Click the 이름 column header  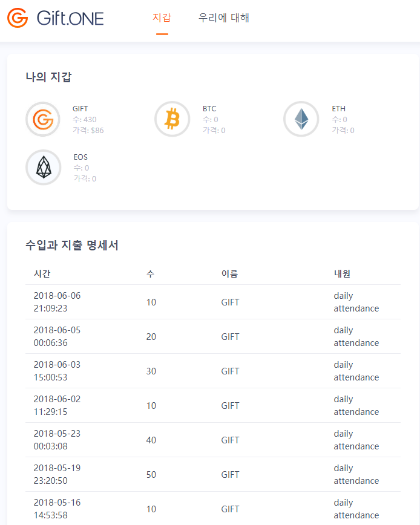point(229,274)
